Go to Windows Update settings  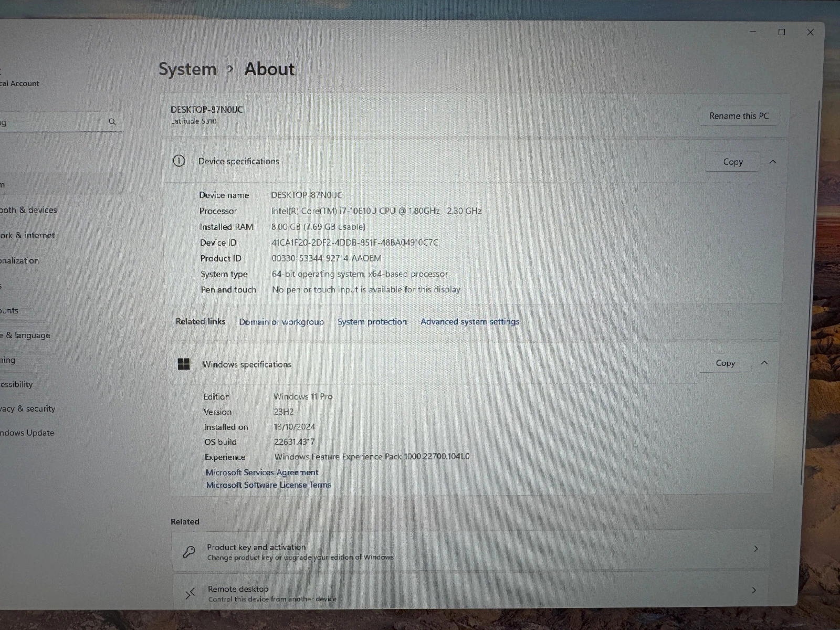pos(27,433)
